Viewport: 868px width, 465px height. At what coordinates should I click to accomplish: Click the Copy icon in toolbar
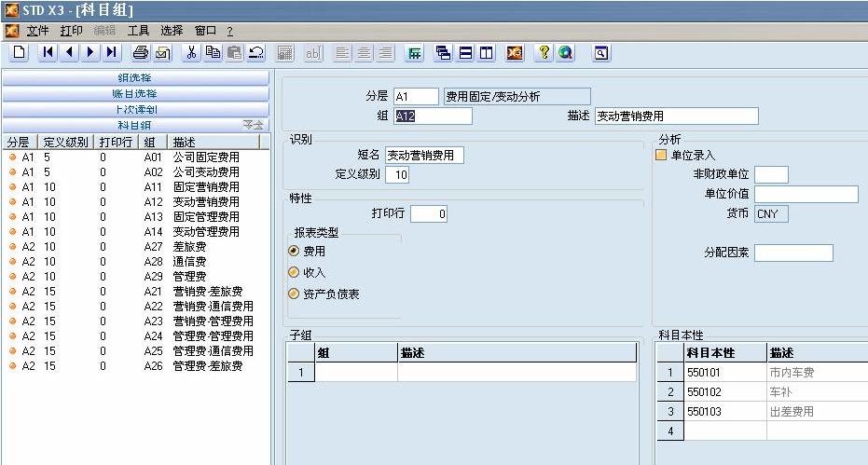point(213,53)
